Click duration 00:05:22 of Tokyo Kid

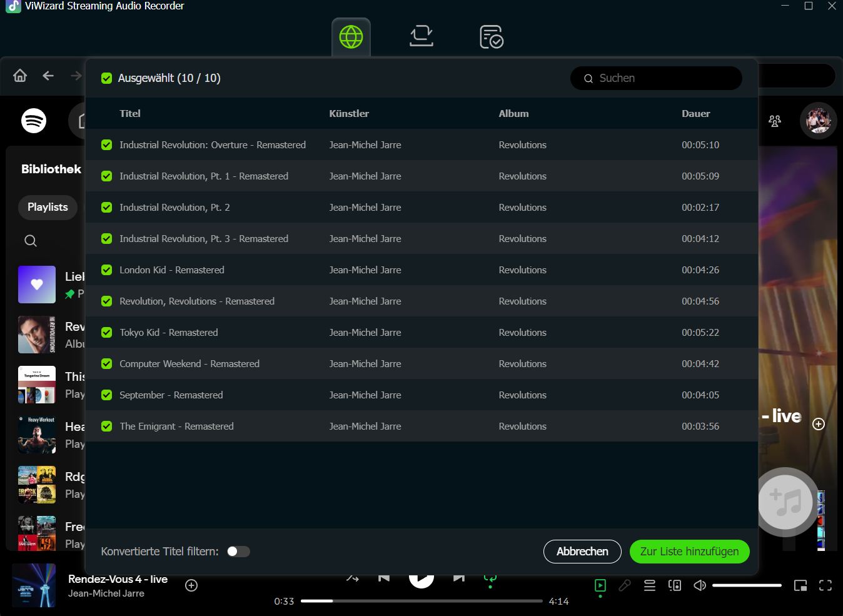pyautogui.click(x=700, y=333)
